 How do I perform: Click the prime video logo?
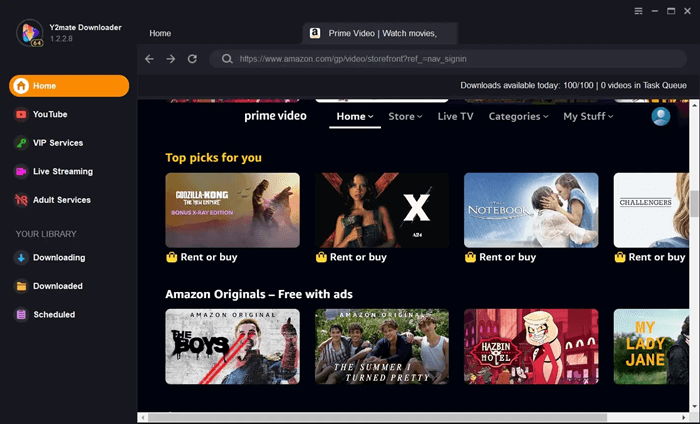[275, 116]
